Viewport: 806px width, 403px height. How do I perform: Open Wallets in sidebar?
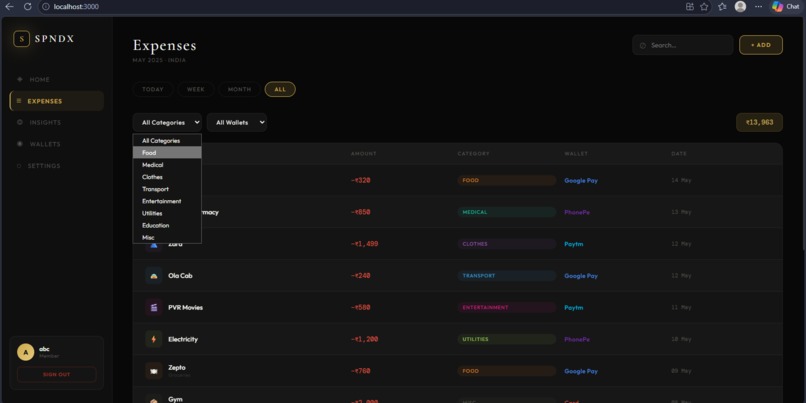click(57, 144)
